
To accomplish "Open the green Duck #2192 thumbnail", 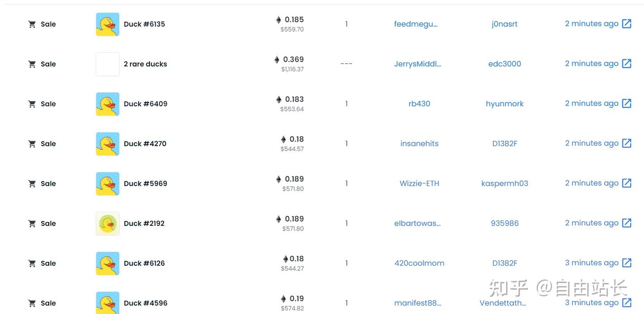I will (107, 223).
